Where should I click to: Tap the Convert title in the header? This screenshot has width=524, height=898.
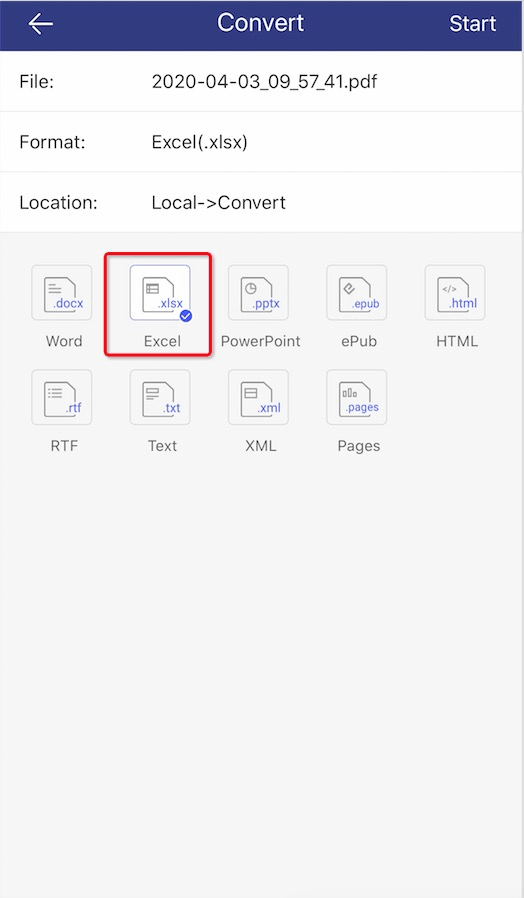click(x=261, y=23)
